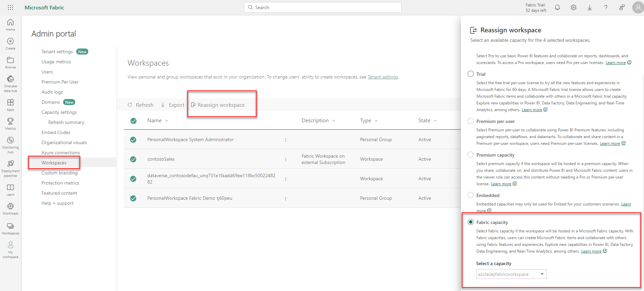The image size is (644, 291).
Task: Open Select a capacity dropdown
Action: click(511, 274)
